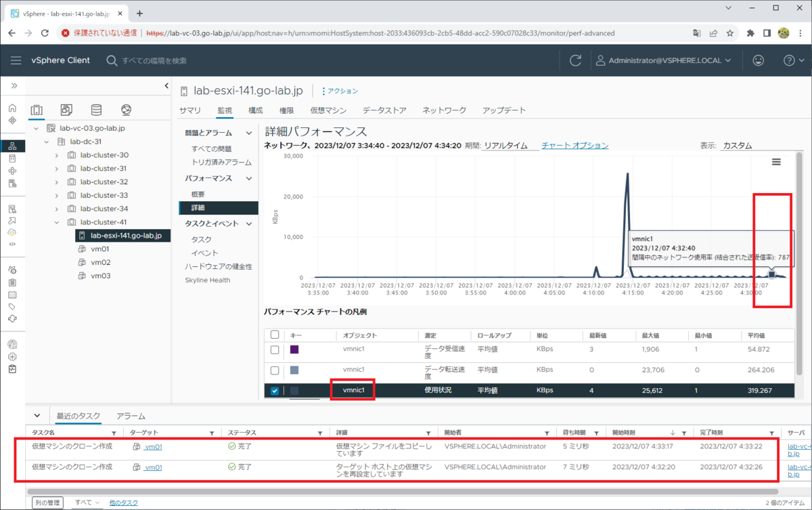This screenshot has width=812, height=510.
Task: Collapse the lab-cluster-41 node
Action: click(57, 222)
